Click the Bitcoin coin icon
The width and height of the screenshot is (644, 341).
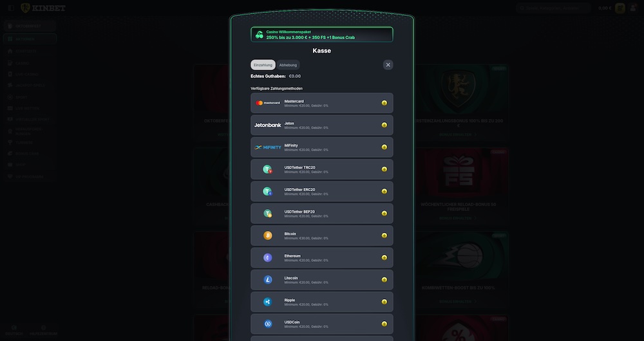point(267,235)
